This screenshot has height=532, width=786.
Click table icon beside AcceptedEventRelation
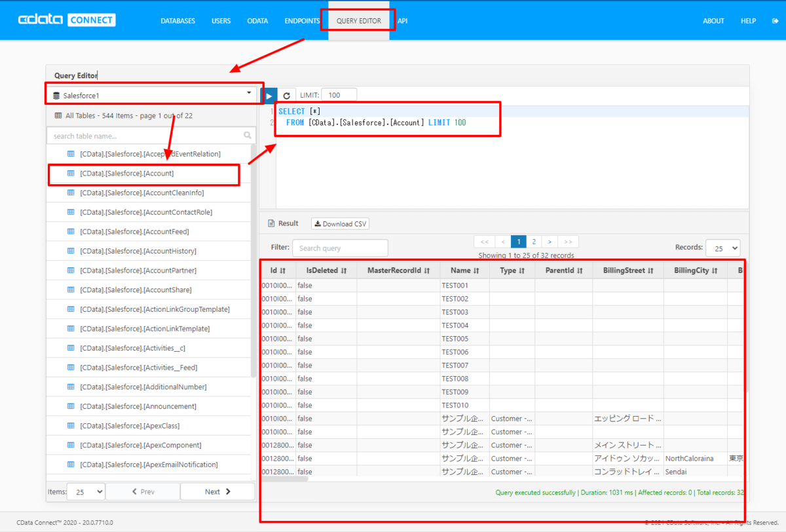[x=71, y=154]
